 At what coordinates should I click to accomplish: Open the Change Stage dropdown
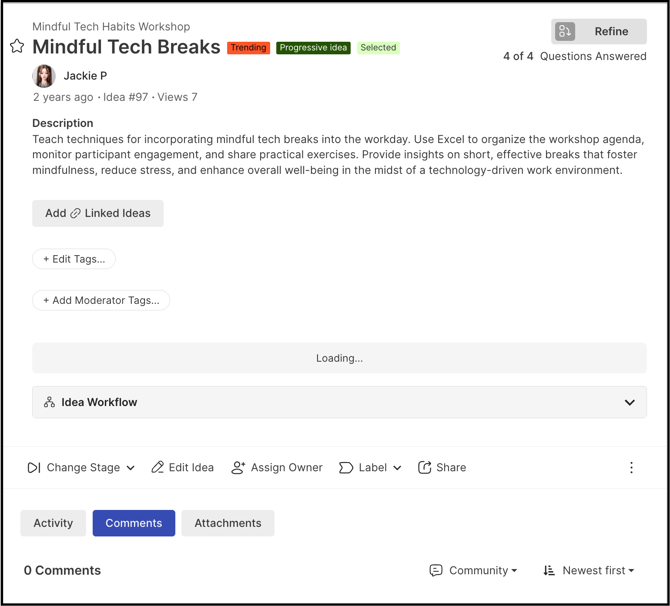pyautogui.click(x=81, y=468)
